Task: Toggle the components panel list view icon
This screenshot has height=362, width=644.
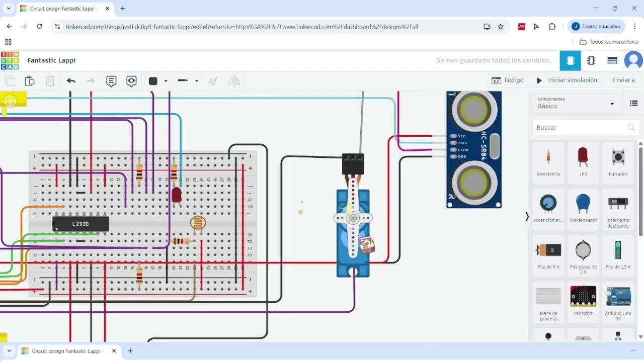Action: point(633,104)
